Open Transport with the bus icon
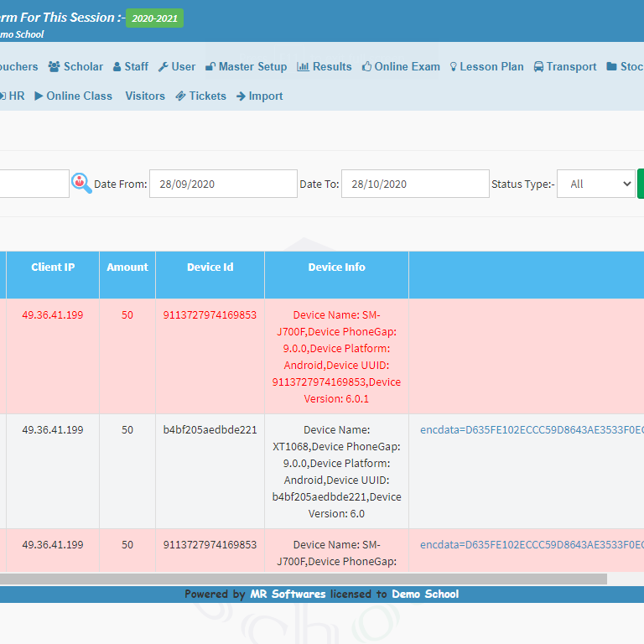Screen dimensions: 644x644 565,67
